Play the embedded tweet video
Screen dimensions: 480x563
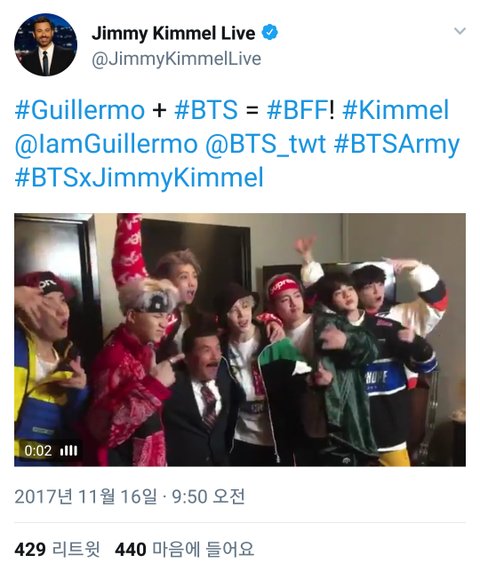pos(240,340)
